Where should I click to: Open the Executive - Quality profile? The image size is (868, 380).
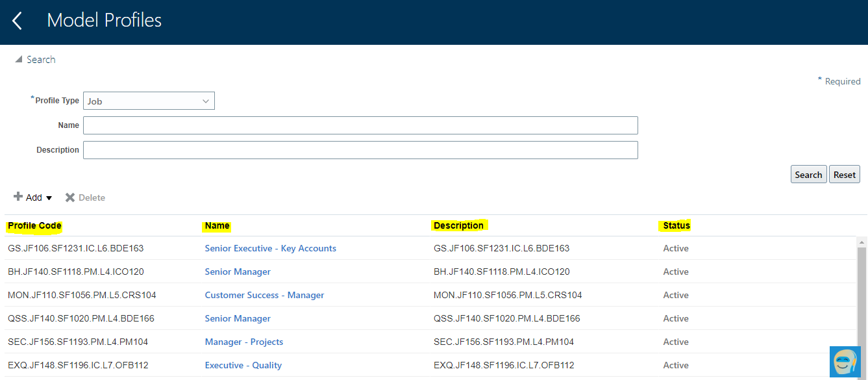(x=243, y=365)
